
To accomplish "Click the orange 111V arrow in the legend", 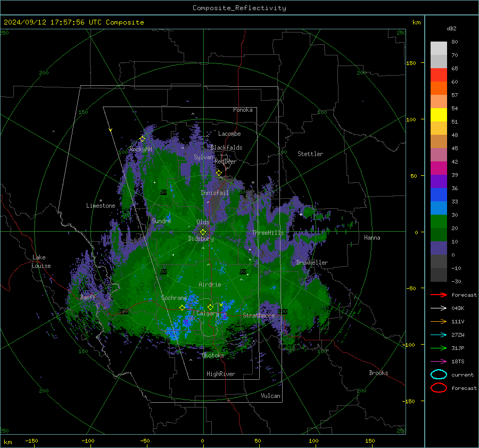I will click(439, 321).
